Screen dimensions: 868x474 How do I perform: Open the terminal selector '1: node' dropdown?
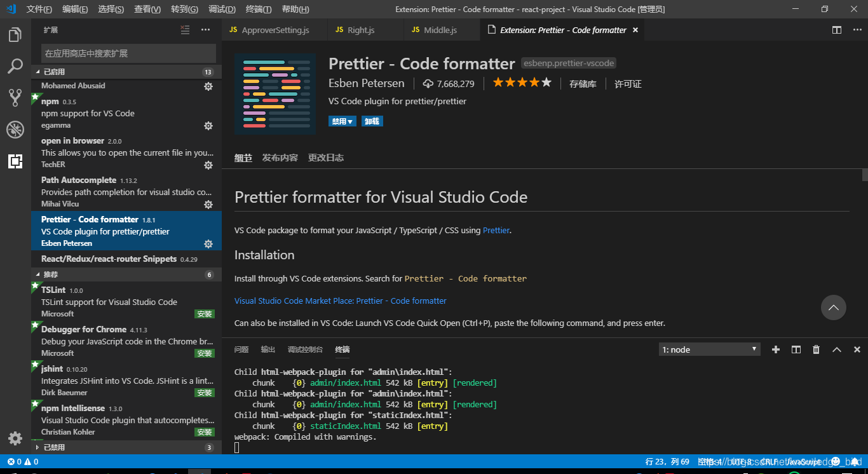click(x=709, y=349)
